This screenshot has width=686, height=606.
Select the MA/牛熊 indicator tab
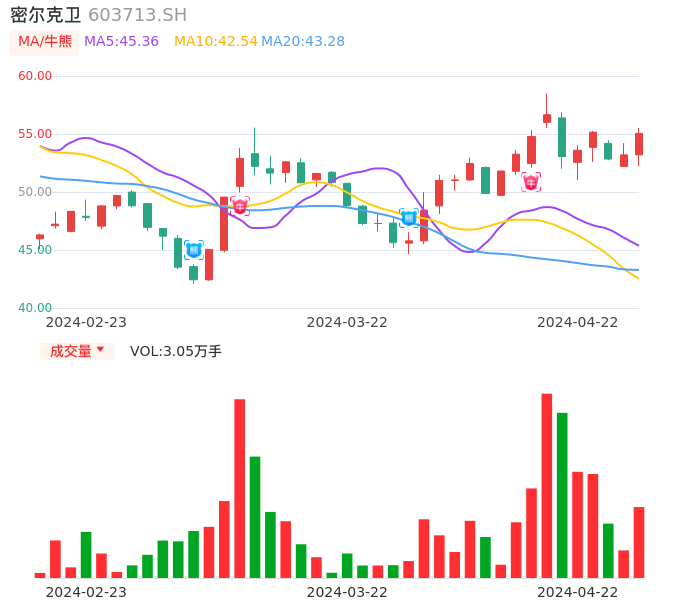[44, 42]
